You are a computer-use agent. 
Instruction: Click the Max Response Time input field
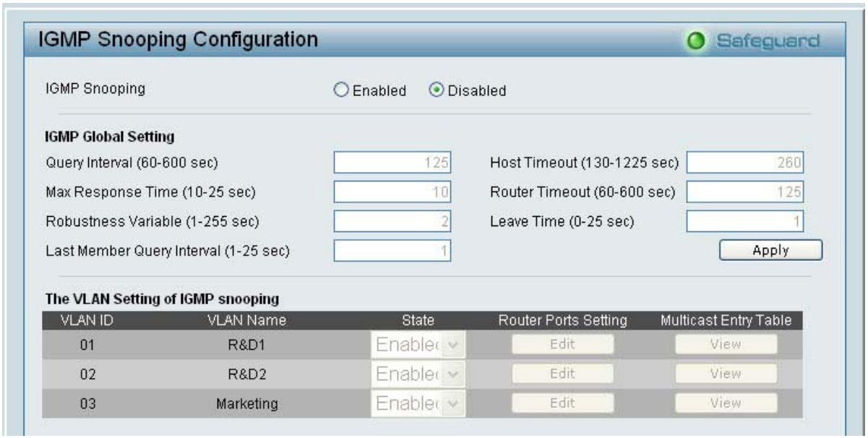tap(392, 192)
